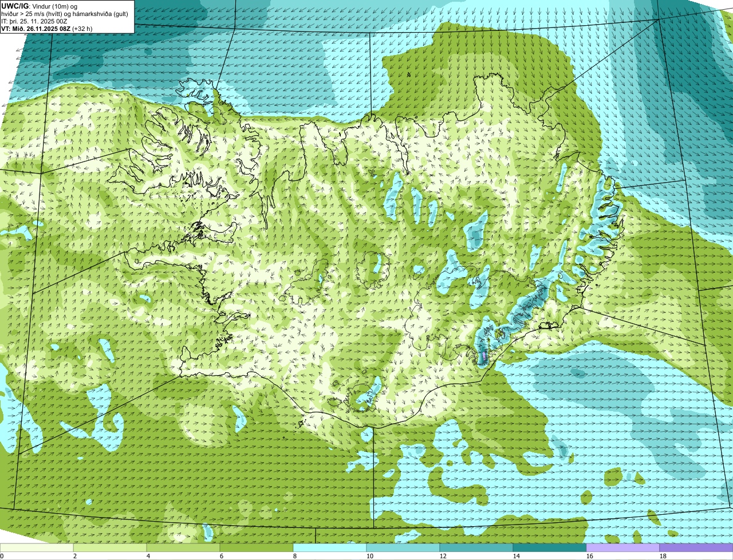
Task: Click the 8–10 m/s light cyan legend swatch
Action: (x=330, y=548)
